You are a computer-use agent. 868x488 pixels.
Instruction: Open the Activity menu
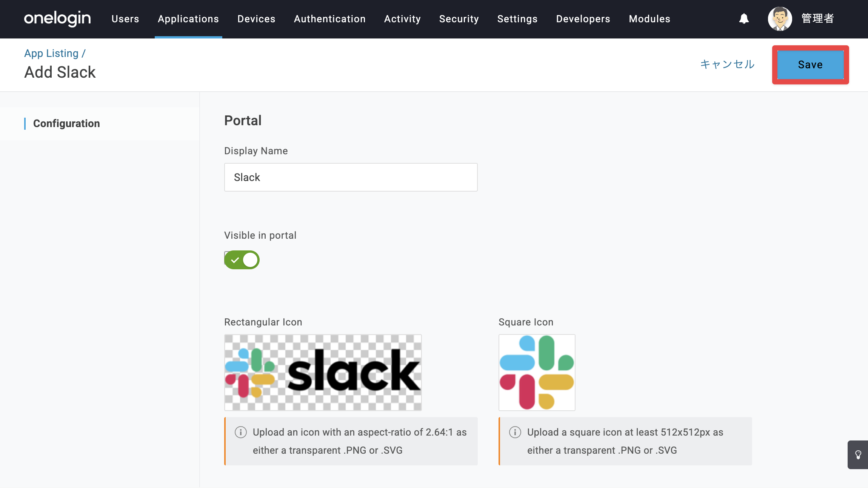coord(402,19)
